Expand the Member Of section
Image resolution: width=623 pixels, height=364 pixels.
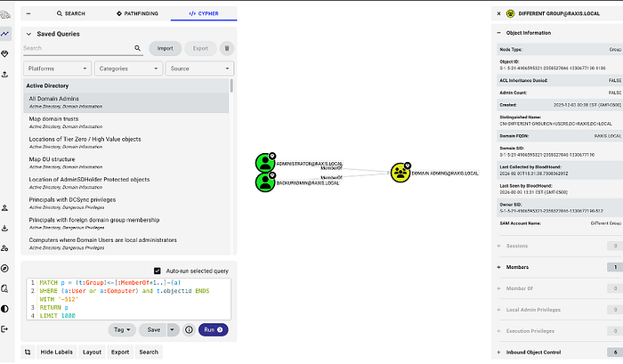[x=498, y=288]
